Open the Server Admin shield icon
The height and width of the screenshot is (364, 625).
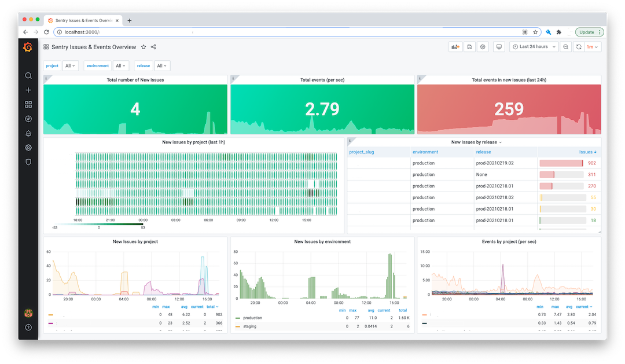point(28,162)
